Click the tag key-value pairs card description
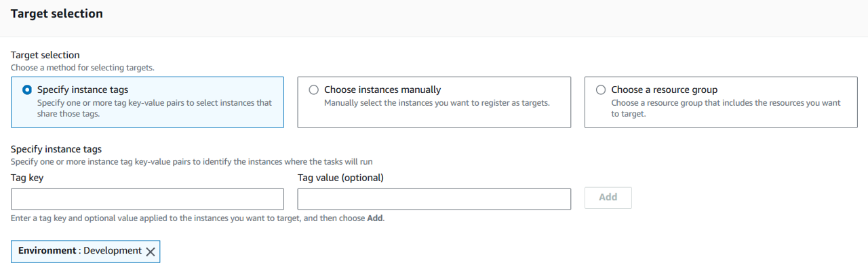 click(x=154, y=108)
